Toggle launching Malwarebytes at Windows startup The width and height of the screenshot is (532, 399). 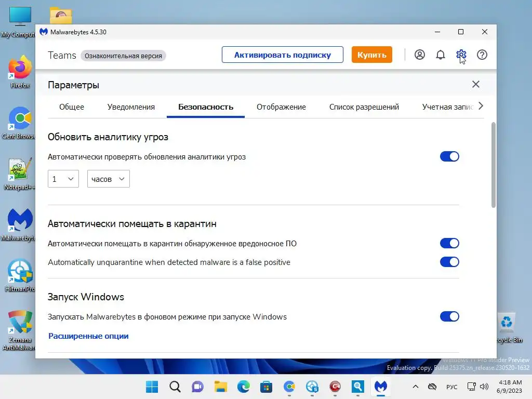[x=449, y=316]
